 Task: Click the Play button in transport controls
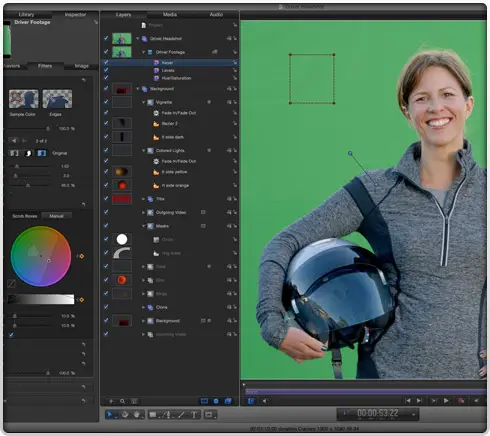click(446, 401)
